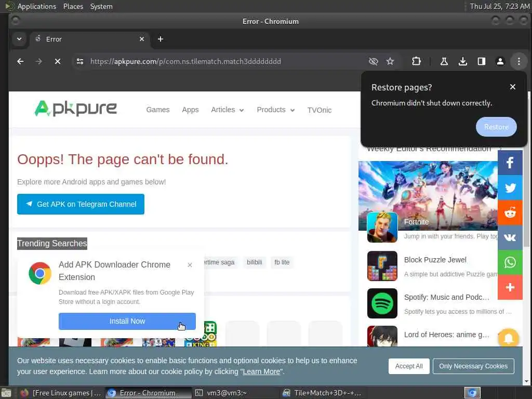Image resolution: width=532 pixels, height=399 pixels.
Task: Open the Extensions puzzle icon
Action: [416, 61]
